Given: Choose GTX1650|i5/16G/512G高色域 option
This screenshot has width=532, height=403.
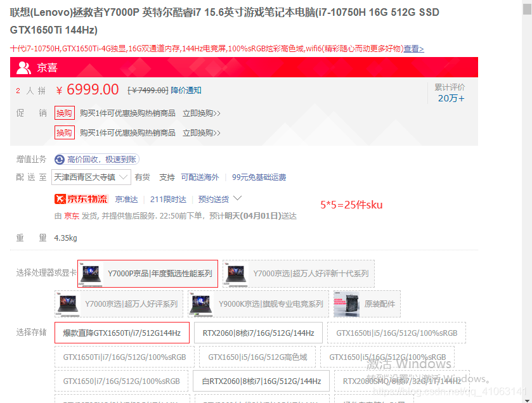Looking at the screenshot, I should [257, 357].
